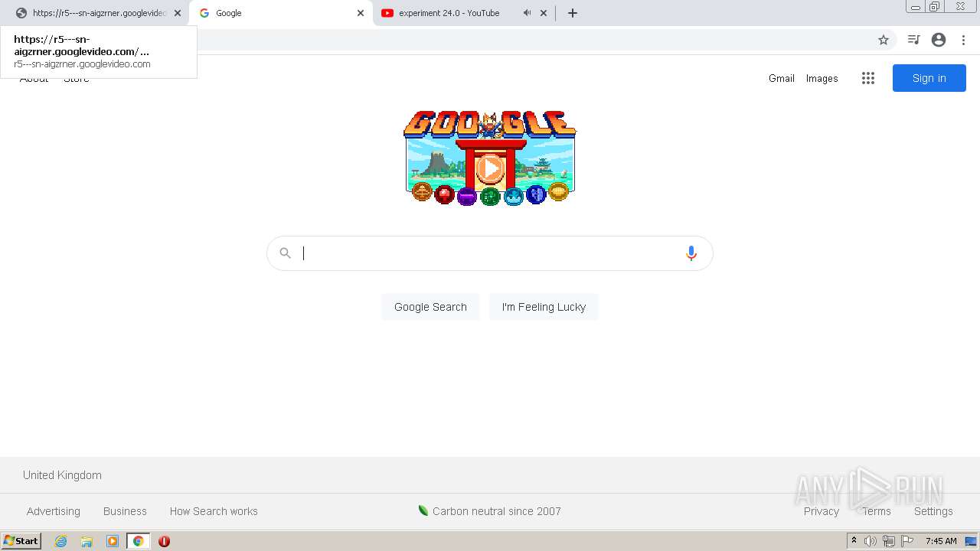Open the Terms footer link

[x=877, y=511]
